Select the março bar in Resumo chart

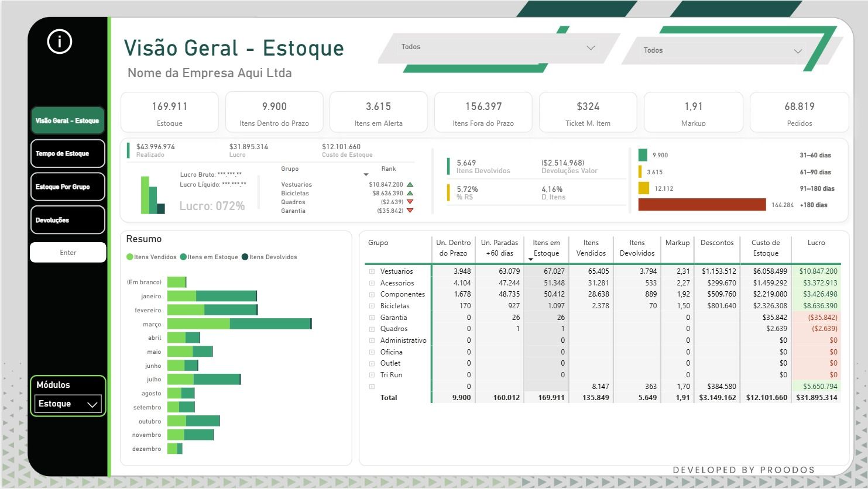pyautogui.click(x=239, y=324)
